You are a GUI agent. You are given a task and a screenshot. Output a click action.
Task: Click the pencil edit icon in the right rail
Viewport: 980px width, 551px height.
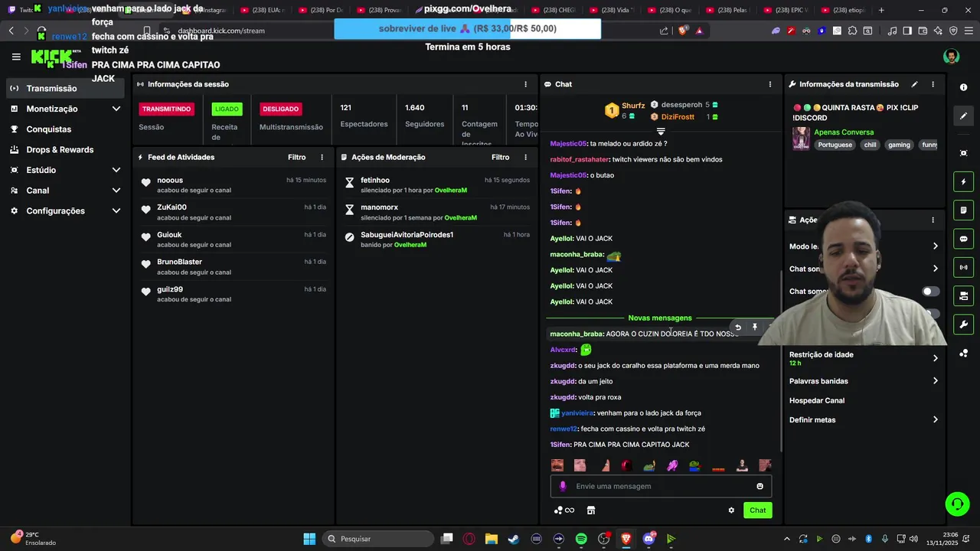click(x=964, y=116)
